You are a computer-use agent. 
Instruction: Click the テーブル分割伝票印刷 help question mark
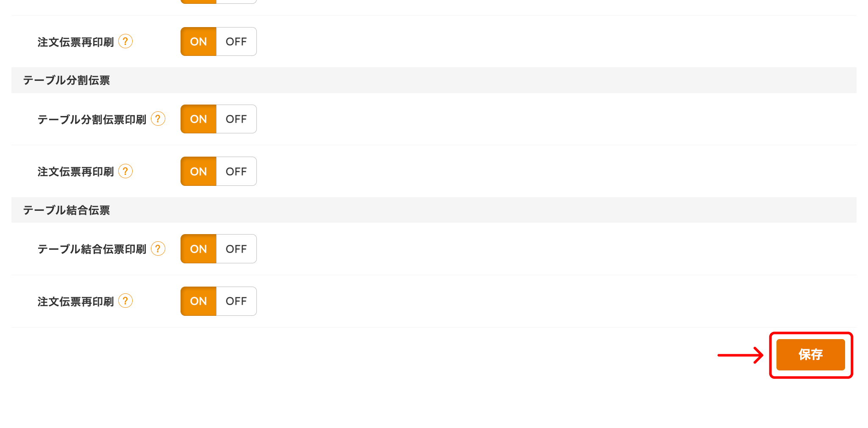(x=158, y=119)
